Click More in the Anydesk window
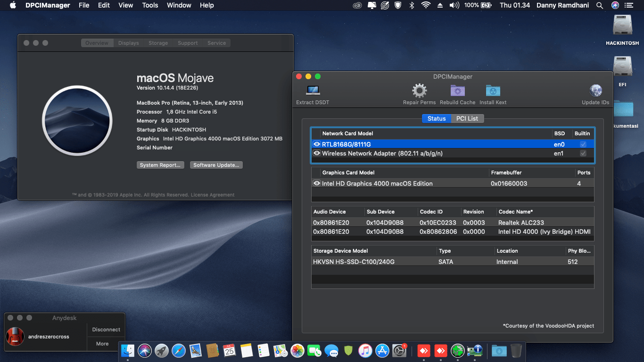Image resolution: width=644 pixels, height=362 pixels. (x=102, y=344)
